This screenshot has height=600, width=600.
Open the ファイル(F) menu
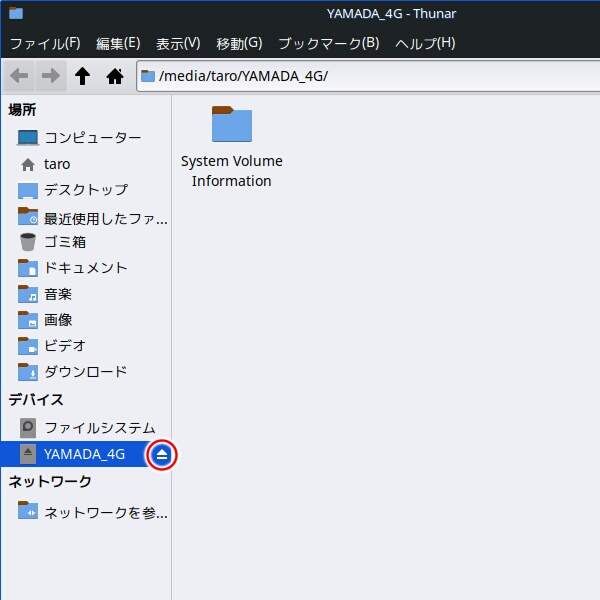pos(45,43)
